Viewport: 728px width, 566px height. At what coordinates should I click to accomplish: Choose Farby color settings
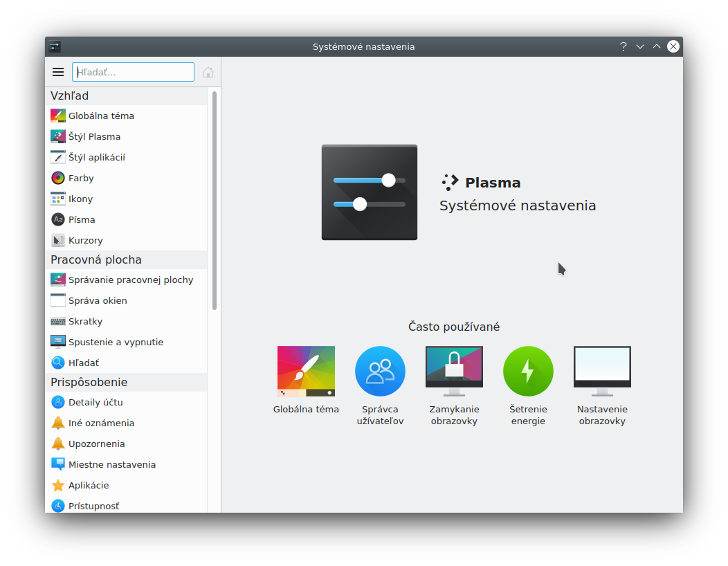pyautogui.click(x=126, y=178)
